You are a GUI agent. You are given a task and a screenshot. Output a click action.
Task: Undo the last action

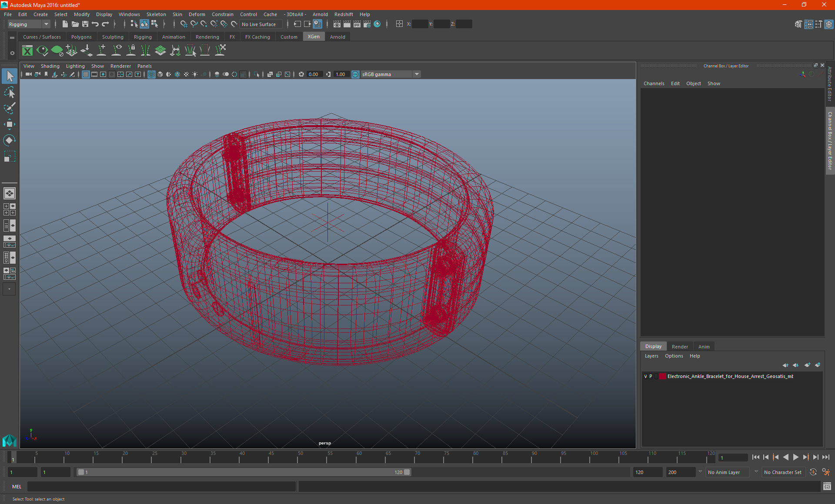click(x=95, y=24)
